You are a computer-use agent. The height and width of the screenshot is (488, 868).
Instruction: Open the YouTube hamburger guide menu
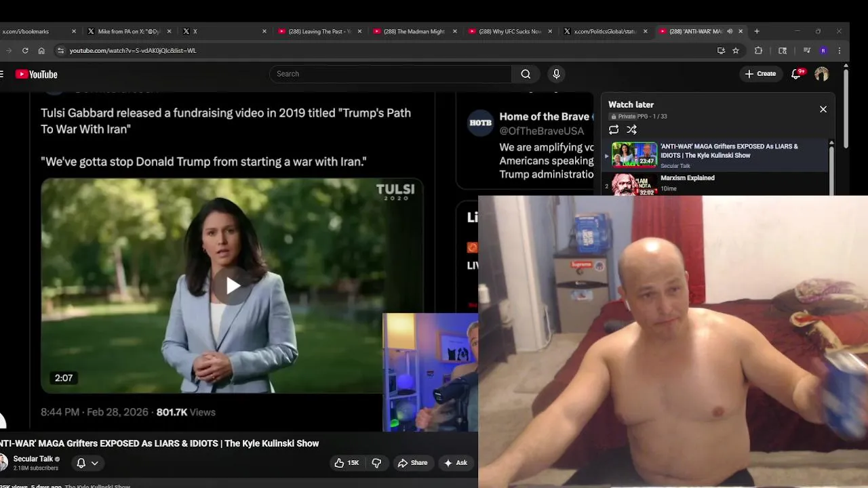click(x=2, y=75)
